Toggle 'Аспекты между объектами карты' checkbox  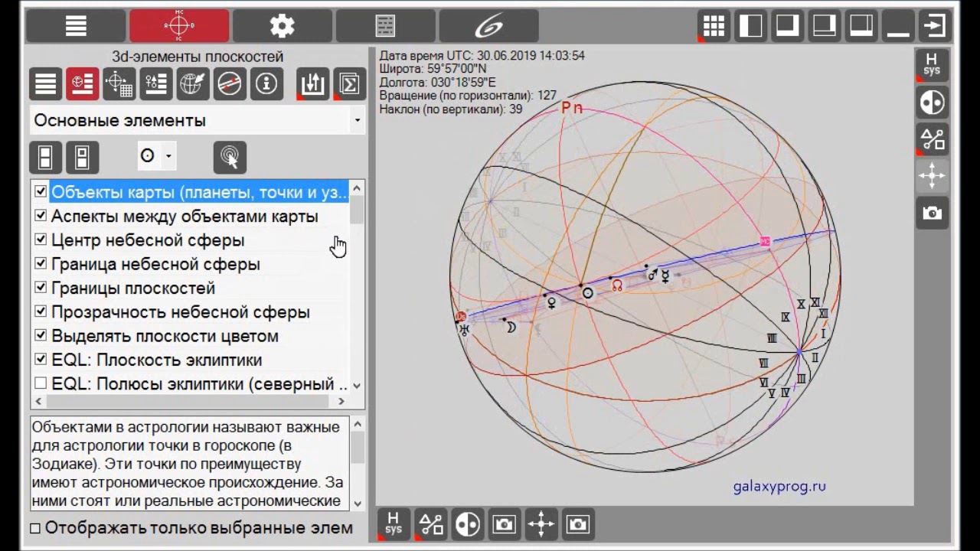[41, 216]
